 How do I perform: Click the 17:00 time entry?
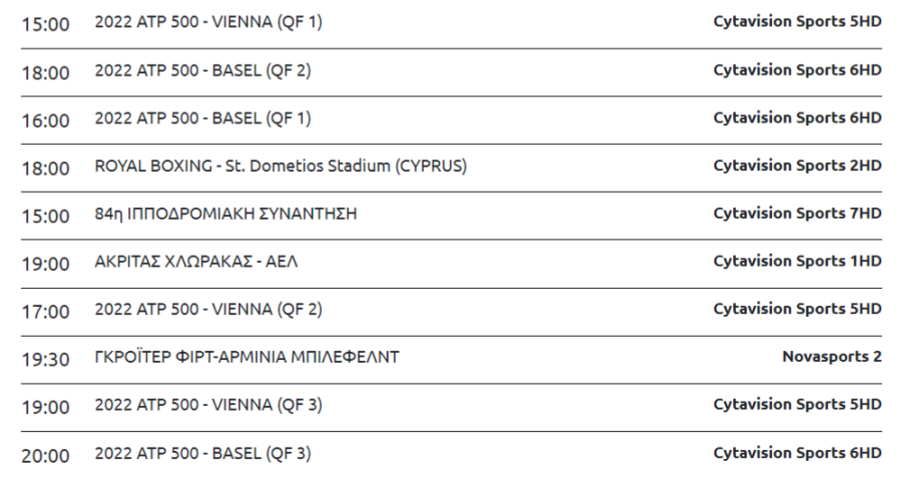45,312
